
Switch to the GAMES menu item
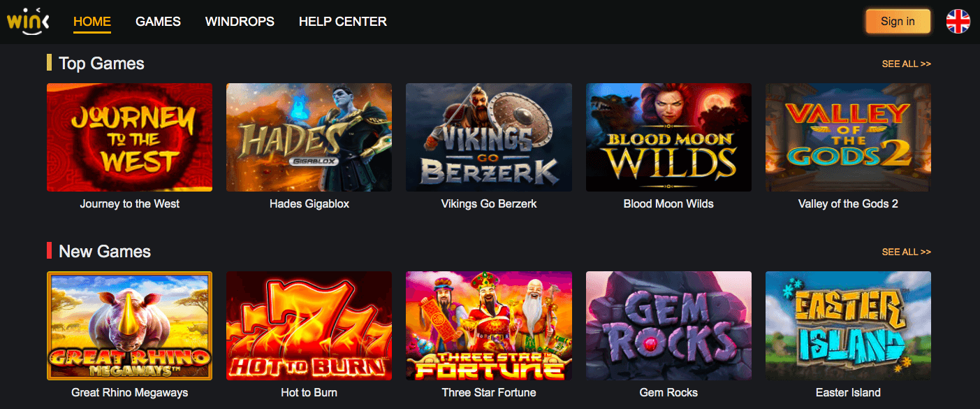tap(158, 22)
